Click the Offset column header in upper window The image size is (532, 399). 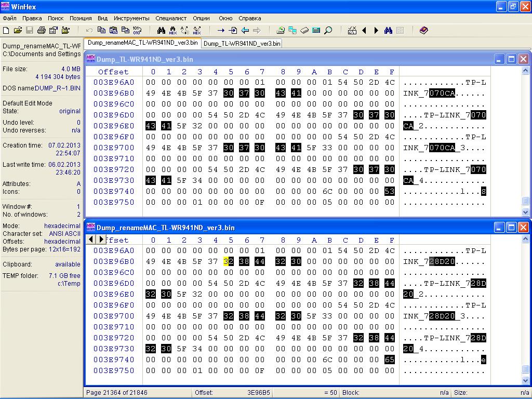(x=113, y=72)
